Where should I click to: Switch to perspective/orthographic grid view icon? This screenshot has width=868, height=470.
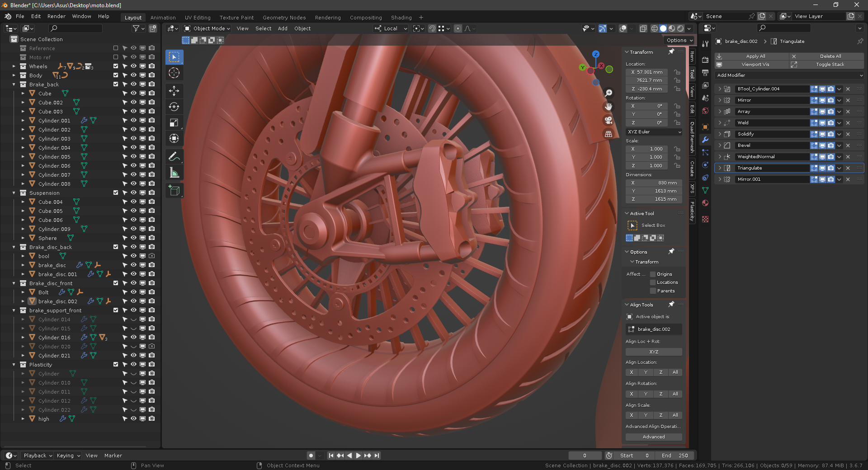point(609,134)
